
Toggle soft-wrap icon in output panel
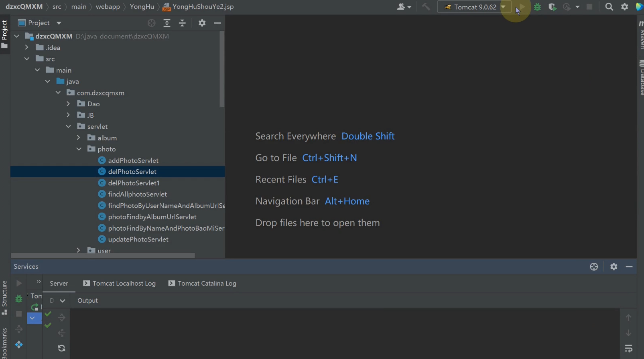628,348
